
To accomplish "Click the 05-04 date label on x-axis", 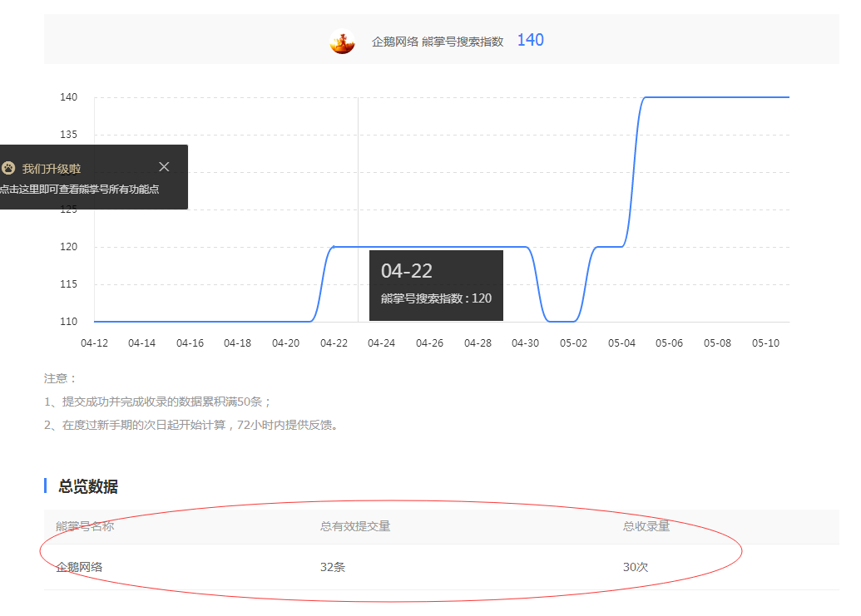I will click(621, 342).
